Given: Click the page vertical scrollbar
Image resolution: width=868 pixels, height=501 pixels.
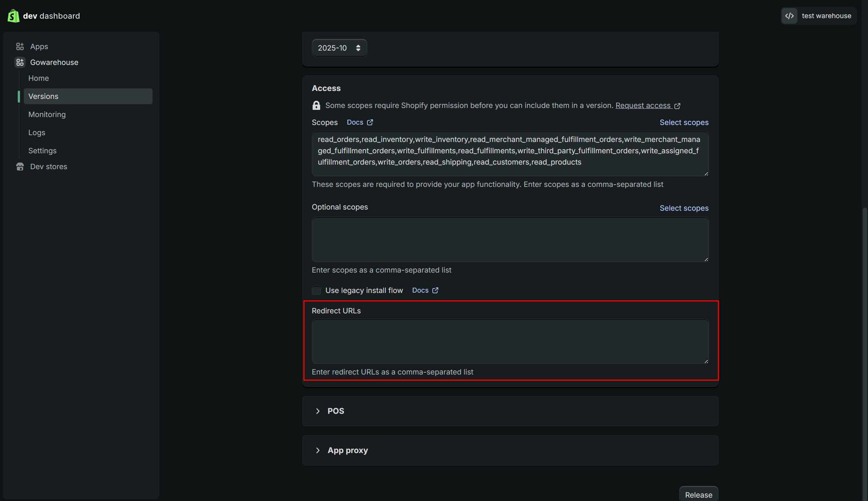Looking at the screenshot, I should (x=865, y=340).
